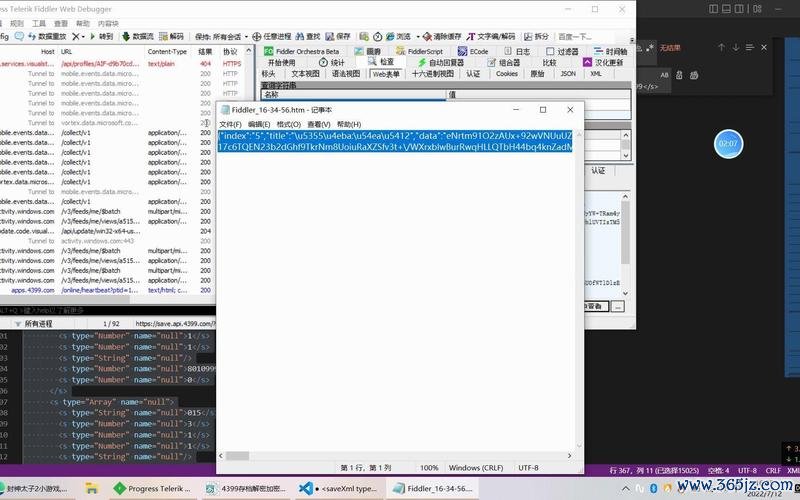Select the XML inspector tab

point(595,73)
